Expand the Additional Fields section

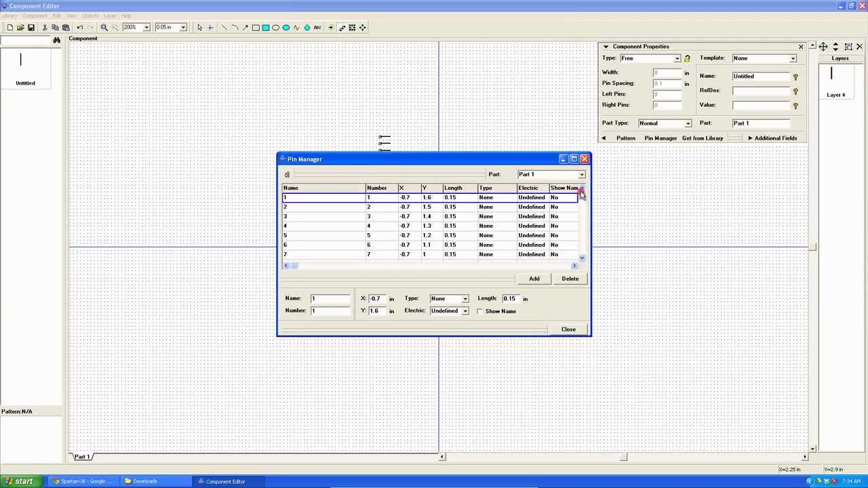(x=772, y=138)
